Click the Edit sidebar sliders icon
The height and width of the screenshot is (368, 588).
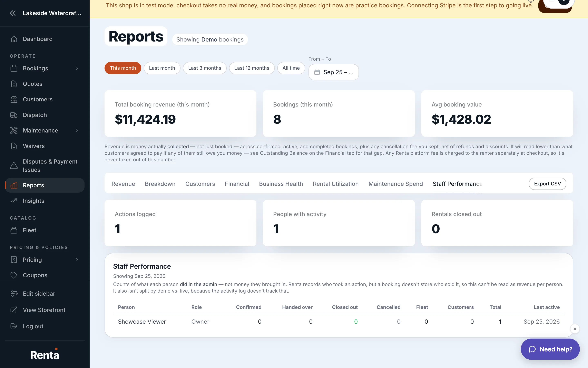click(x=14, y=294)
